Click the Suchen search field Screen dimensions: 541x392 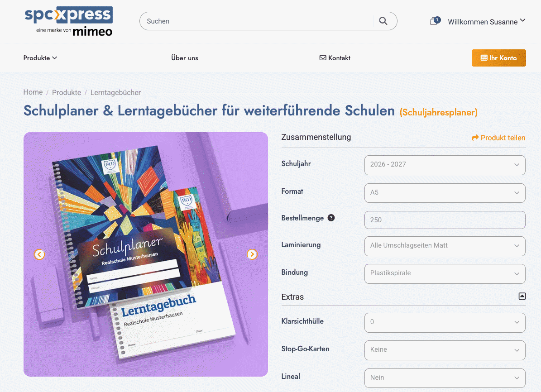click(x=256, y=21)
